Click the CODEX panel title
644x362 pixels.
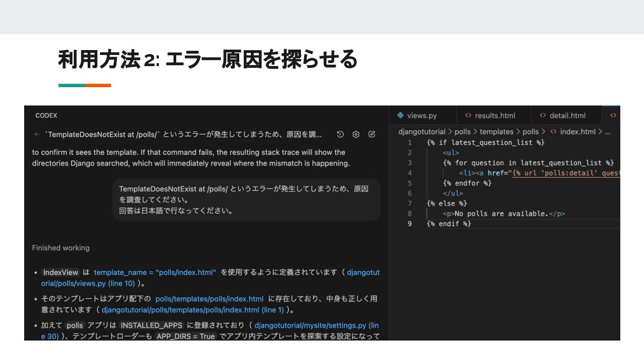coord(46,115)
